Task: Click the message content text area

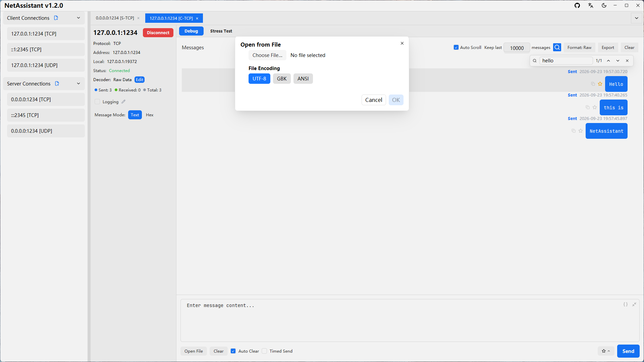Action: (410, 320)
